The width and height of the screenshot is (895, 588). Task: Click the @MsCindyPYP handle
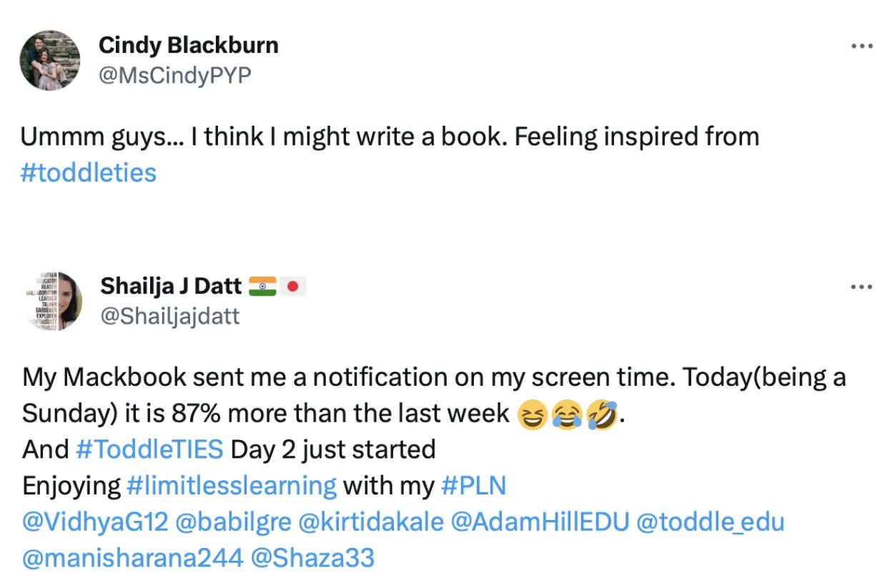point(174,75)
